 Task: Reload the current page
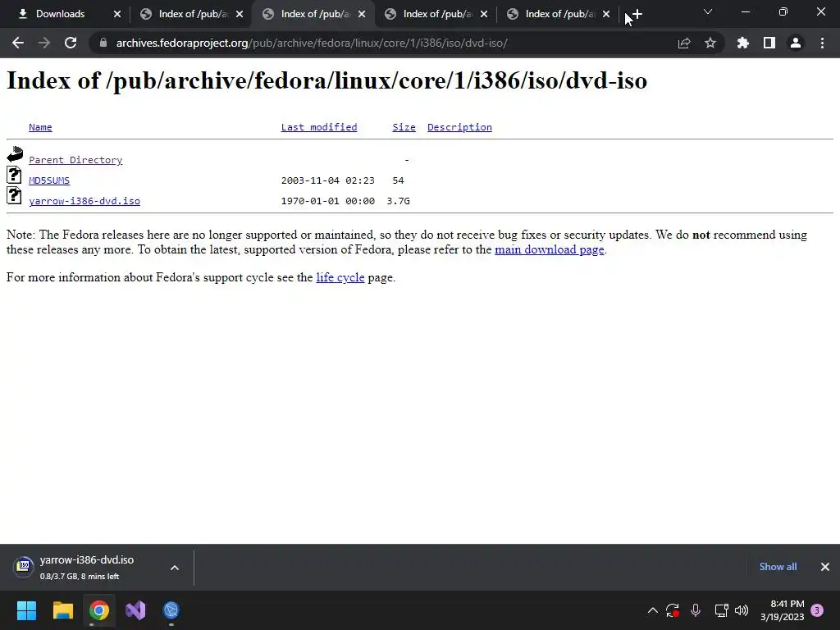(71, 43)
